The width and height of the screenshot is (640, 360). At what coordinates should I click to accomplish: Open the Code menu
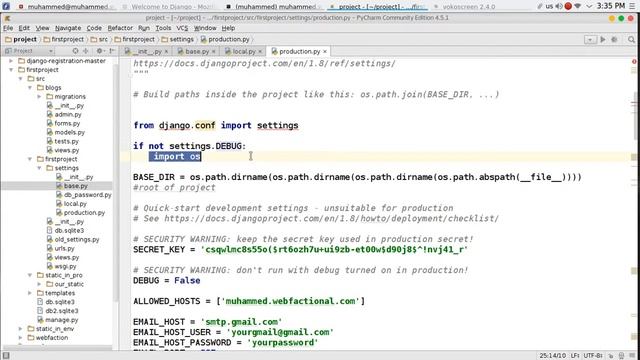(94, 28)
